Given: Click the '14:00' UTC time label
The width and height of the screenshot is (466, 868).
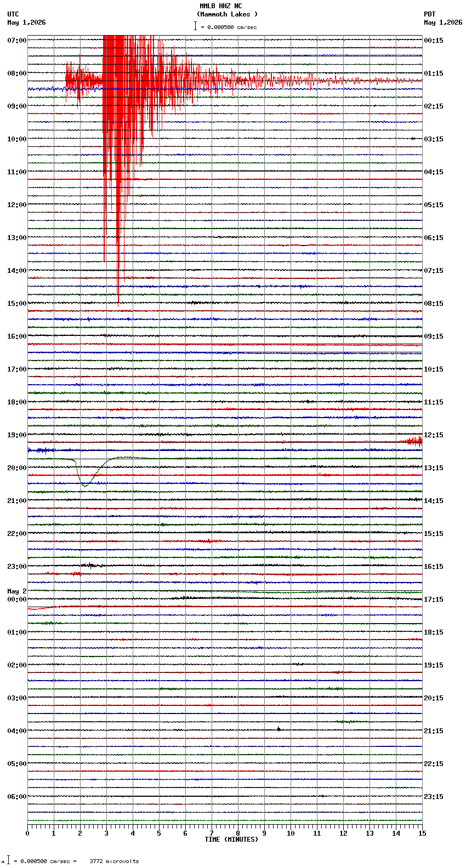Looking at the screenshot, I should [17, 271].
